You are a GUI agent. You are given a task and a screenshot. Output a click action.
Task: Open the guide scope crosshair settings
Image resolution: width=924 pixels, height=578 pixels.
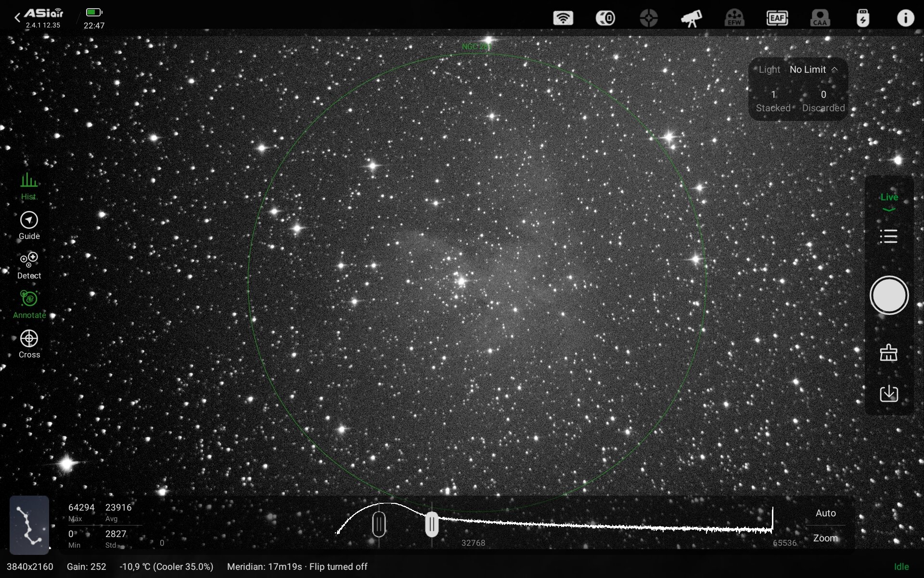tap(648, 18)
